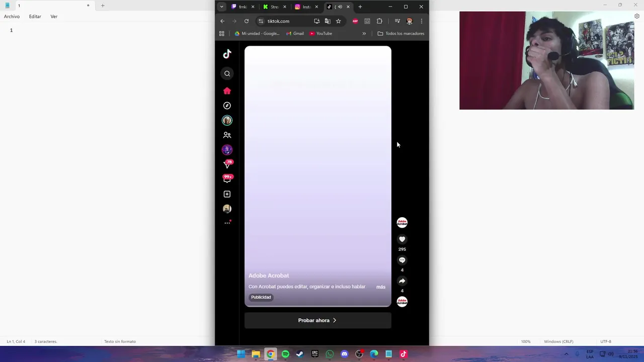Open Adobe Acrobat profile avatar above like
This screenshot has height=362, width=644.
coord(402,223)
